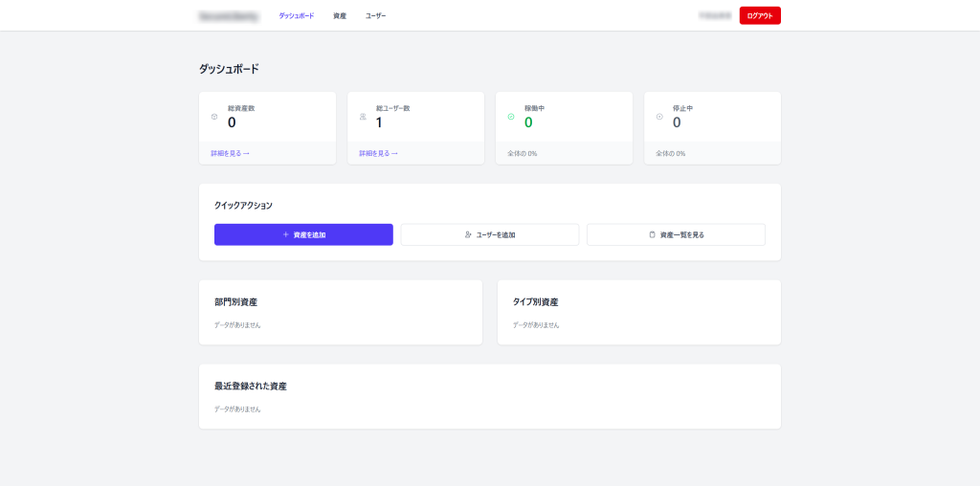Follow 詳細を見る link under 総資産数
The image size is (980, 486).
[230, 153]
